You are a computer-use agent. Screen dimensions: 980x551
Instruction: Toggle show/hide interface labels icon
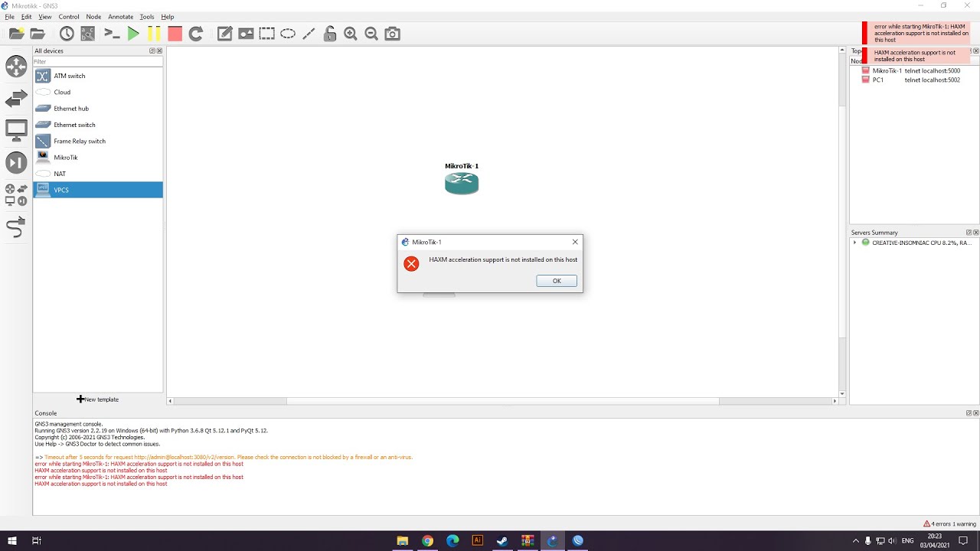coord(88,34)
